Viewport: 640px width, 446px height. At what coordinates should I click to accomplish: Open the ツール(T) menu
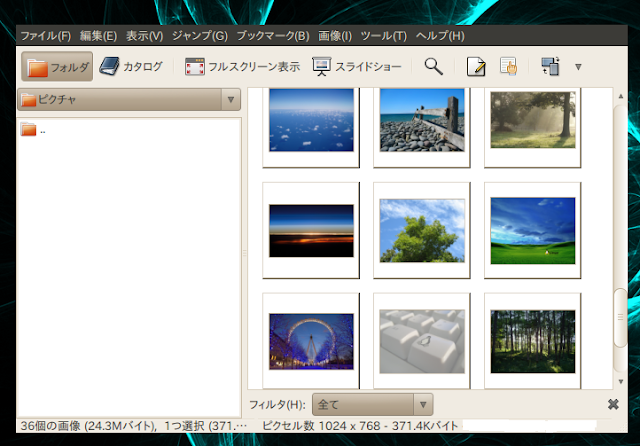click(384, 36)
